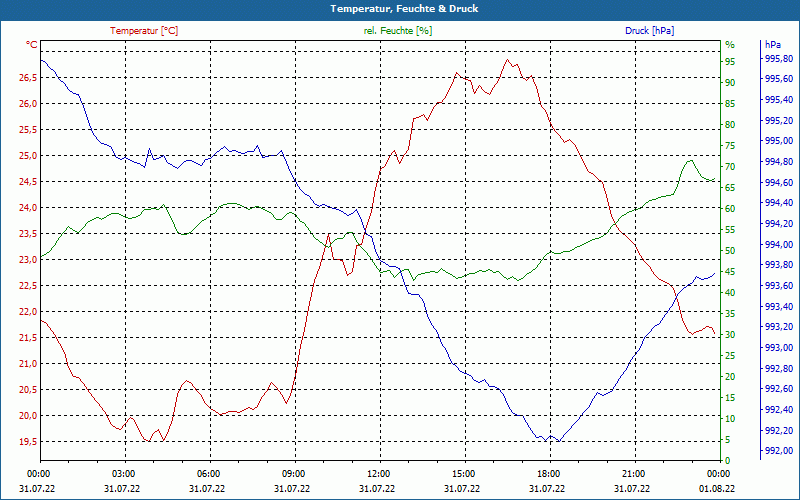Click the "993,00" pressure axis value
The image size is (800, 500).
coord(779,348)
